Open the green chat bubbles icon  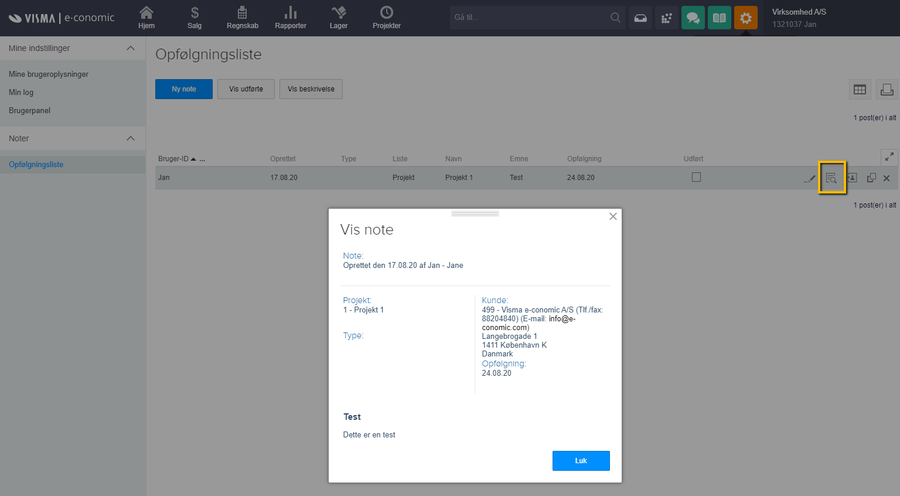[x=692, y=18]
